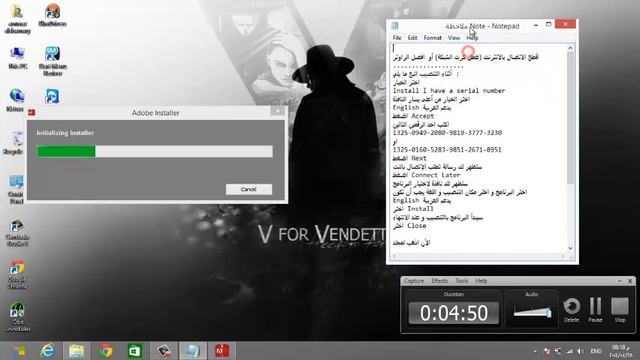
Task: Click serial number 1325-0160-5283-9851-2671-8951 in Notepad
Action: pos(447,150)
